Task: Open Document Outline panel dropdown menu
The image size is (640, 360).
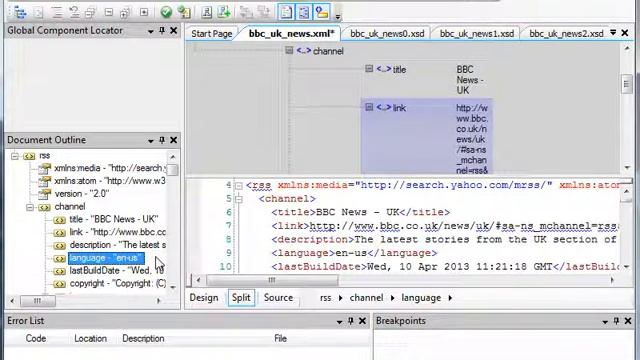Action: [x=151, y=141]
